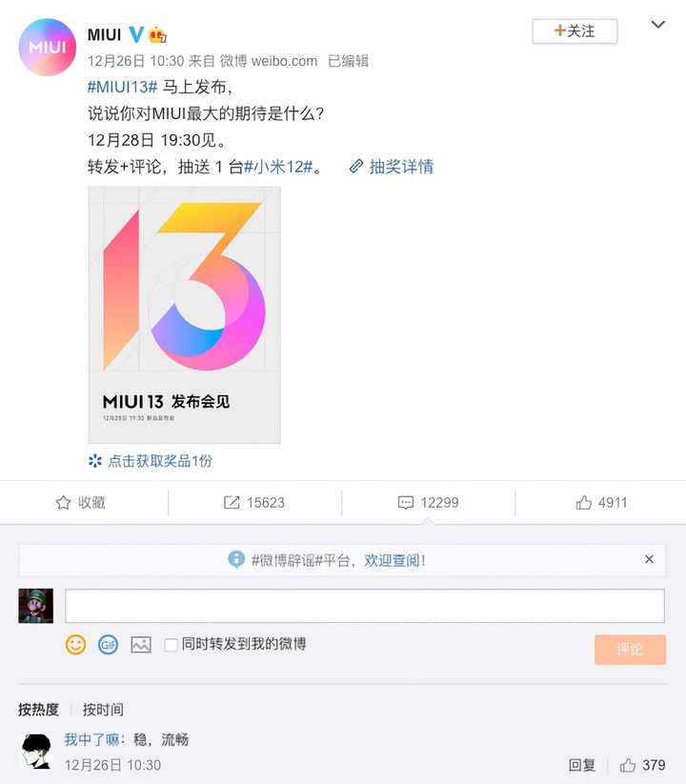Image resolution: width=686 pixels, height=784 pixels.
Task: Focus the comment text input box
Action: click(365, 606)
